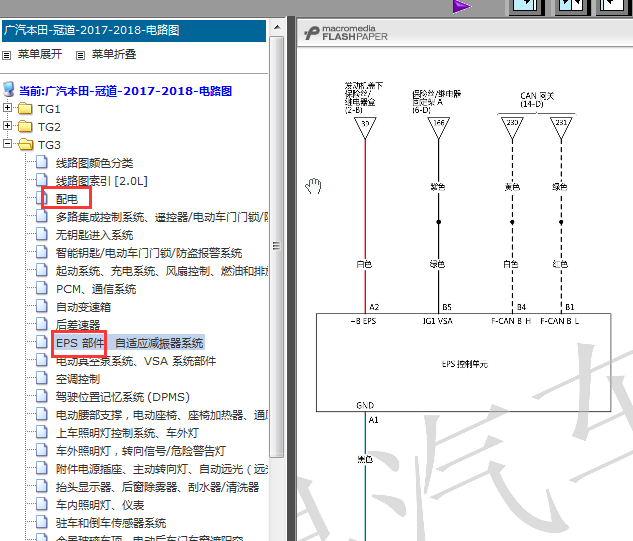Screen dimensions: 633x541
Task: Click the EPS 控制单元 label in diagram
Action: point(465,364)
